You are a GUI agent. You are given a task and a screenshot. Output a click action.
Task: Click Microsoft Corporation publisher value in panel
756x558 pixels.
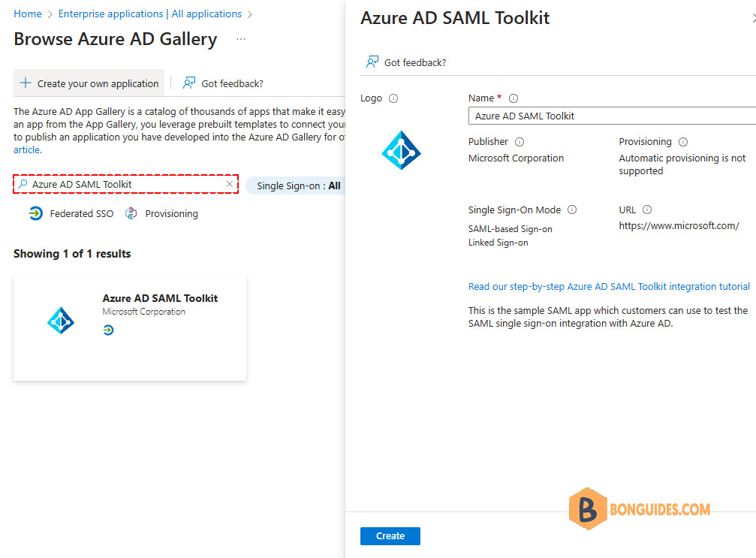tap(516, 158)
